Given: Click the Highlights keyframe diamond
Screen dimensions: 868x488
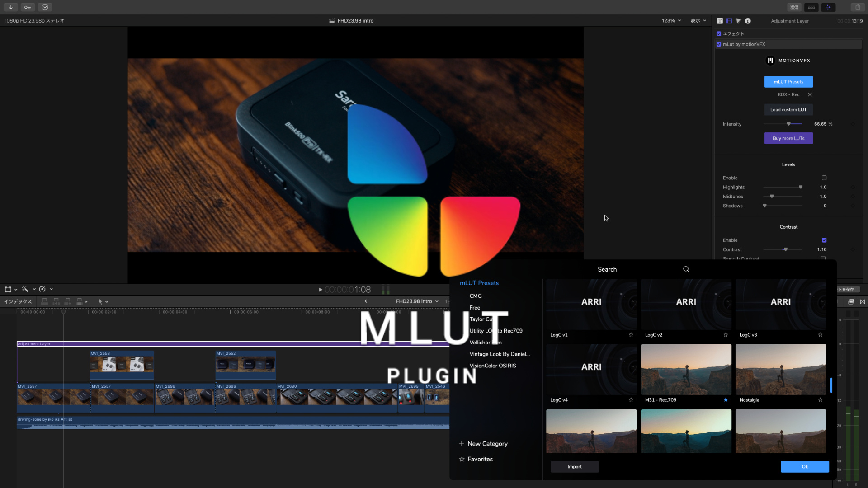Looking at the screenshot, I should point(853,187).
